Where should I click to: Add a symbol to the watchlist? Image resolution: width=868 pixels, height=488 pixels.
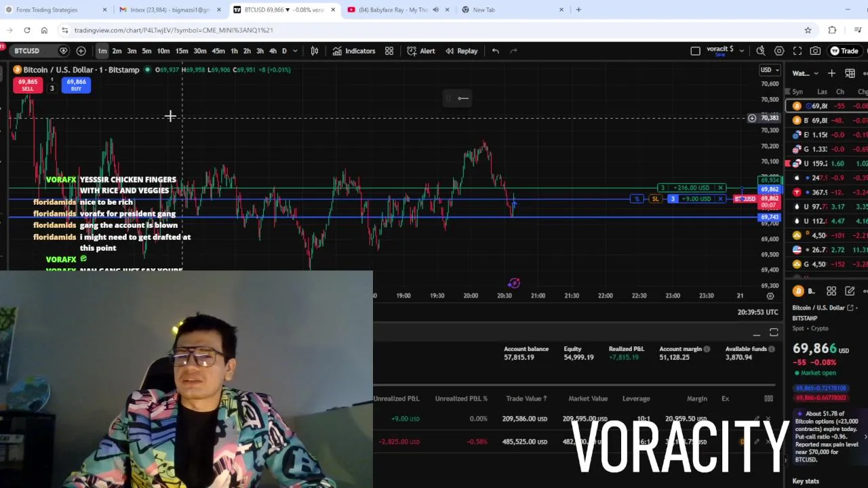(831, 73)
